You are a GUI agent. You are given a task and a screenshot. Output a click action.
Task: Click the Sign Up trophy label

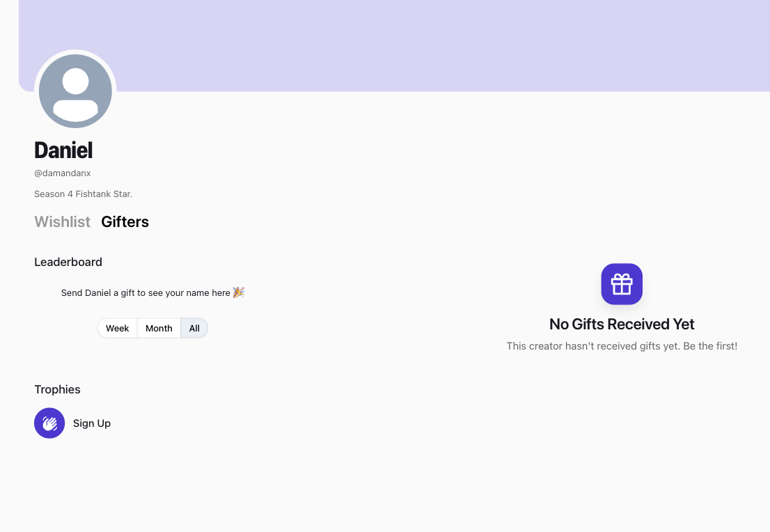click(x=92, y=423)
